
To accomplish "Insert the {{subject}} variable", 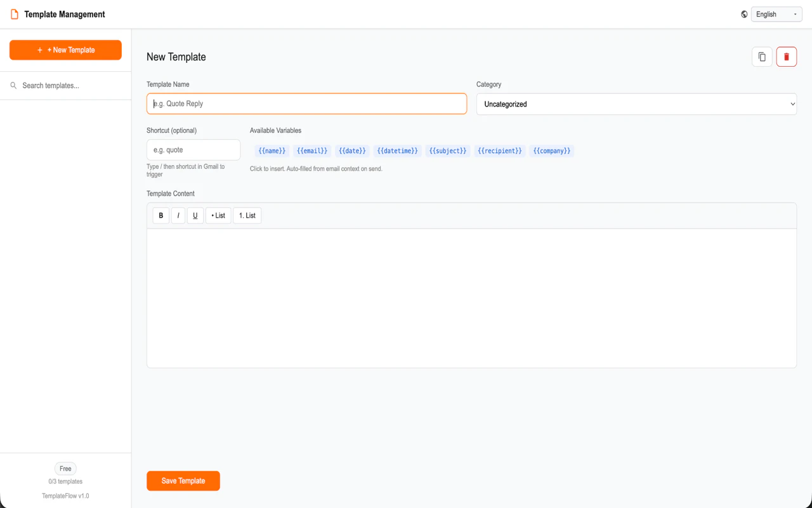I will pos(448,151).
